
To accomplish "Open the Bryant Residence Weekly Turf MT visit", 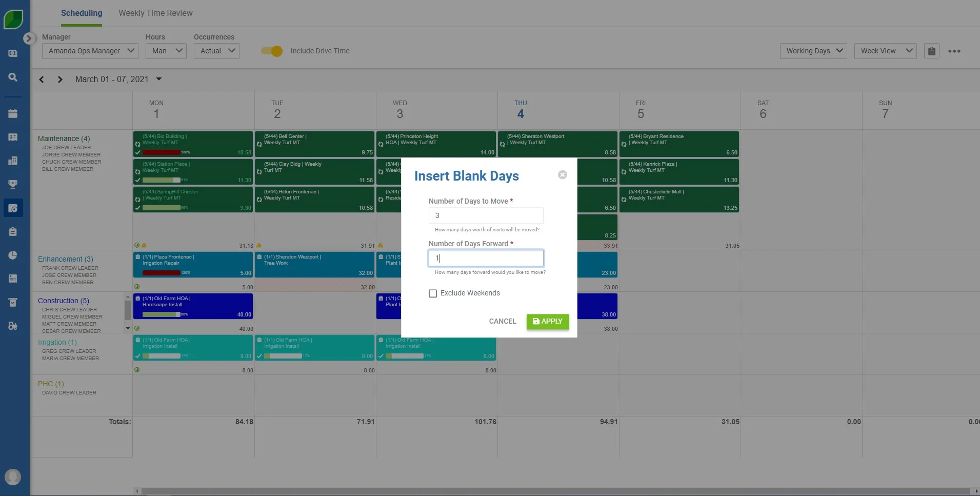I will 679,144.
